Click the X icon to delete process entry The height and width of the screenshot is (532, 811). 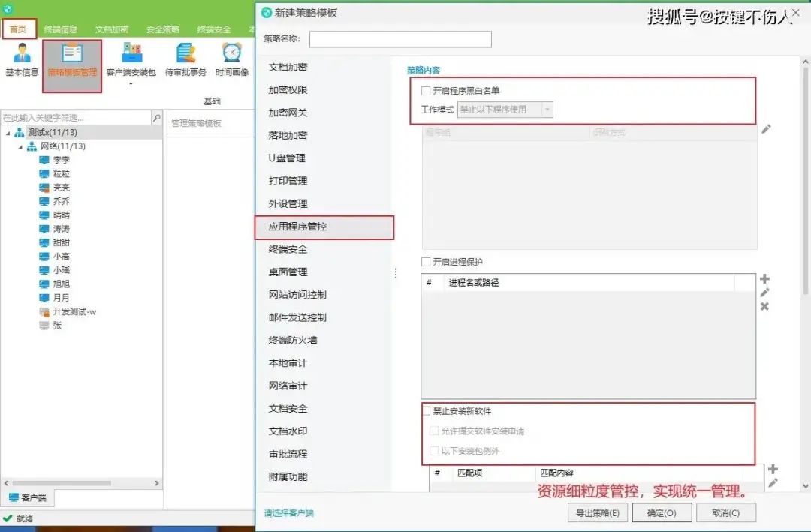765,306
